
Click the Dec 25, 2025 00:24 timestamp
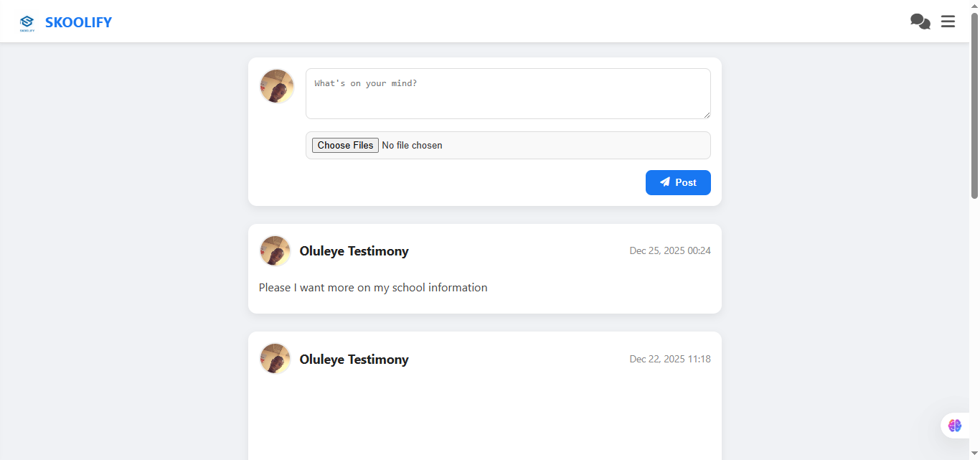coord(670,250)
